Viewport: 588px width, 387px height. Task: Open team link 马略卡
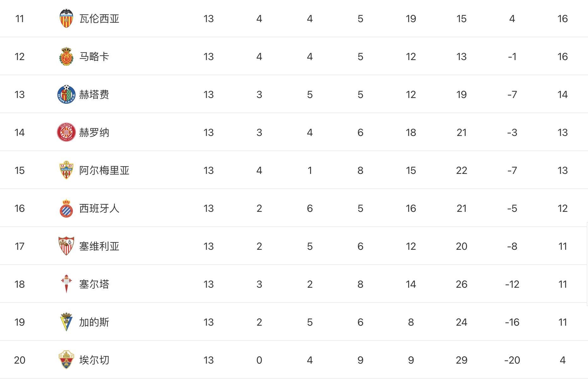(94, 57)
